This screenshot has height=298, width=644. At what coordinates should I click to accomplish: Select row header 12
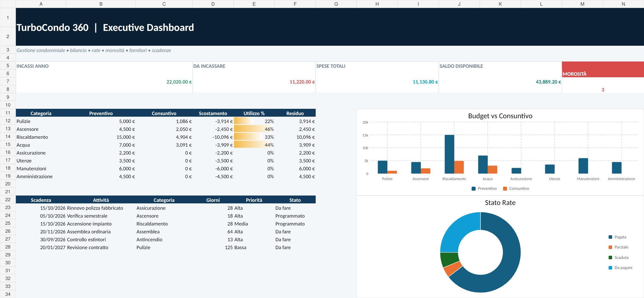coord(8,121)
